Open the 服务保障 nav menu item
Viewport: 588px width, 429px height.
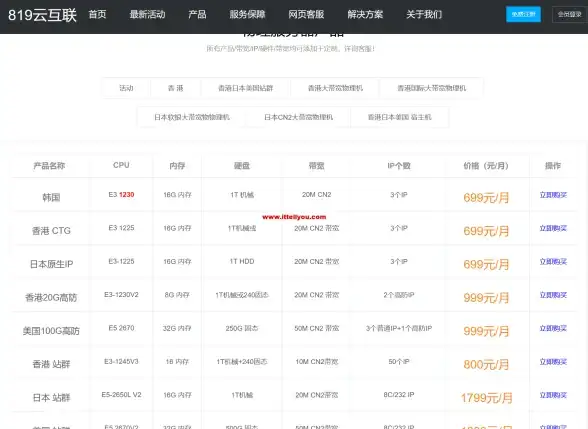tap(248, 15)
